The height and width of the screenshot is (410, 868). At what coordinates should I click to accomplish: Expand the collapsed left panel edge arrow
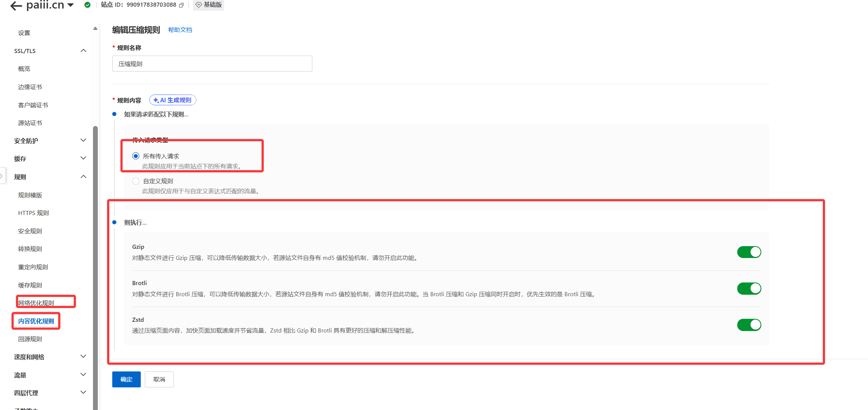point(2,176)
